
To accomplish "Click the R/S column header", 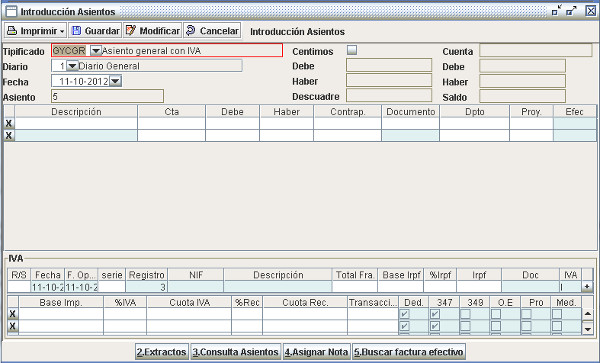I will click(19, 275).
